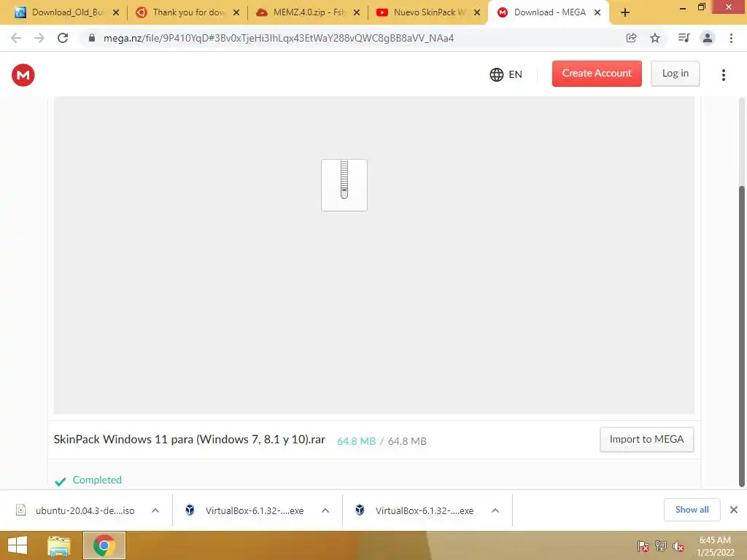This screenshot has height=560, width=747.
Task: Expand options for second VirtualBox download
Action: pos(495,510)
